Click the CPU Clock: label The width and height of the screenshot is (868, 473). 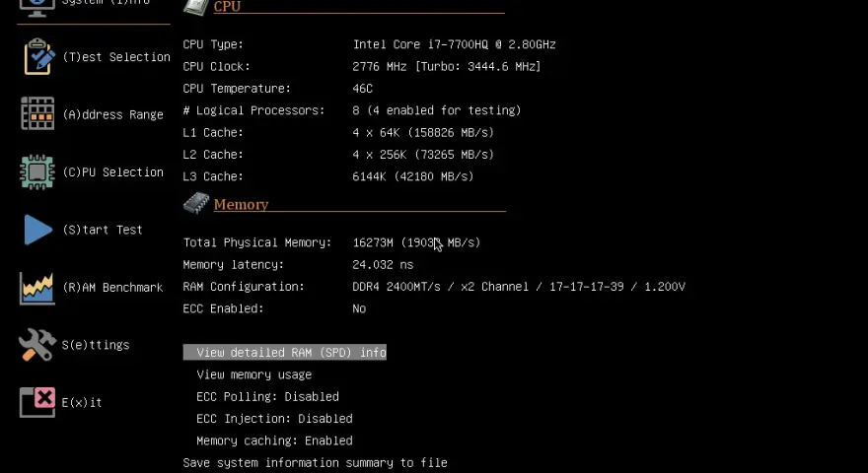[x=216, y=66]
